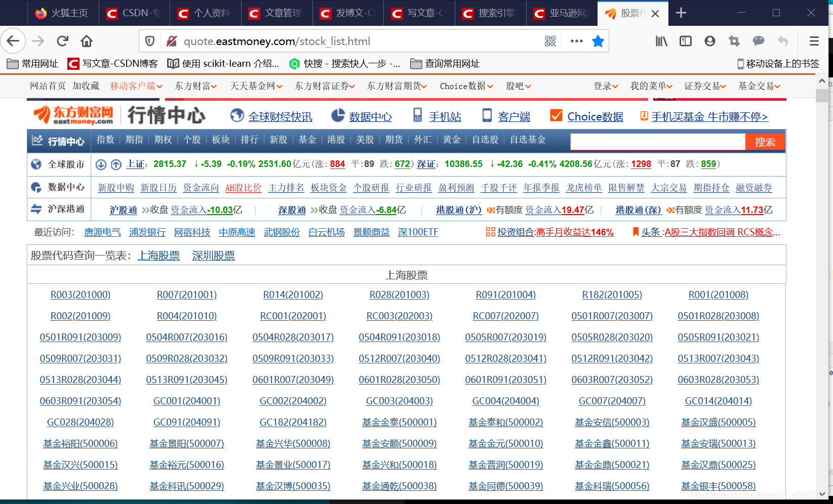The width and height of the screenshot is (833, 504).
Task: Click the down arrow icon beside 上证
Action: (x=101, y=164)
